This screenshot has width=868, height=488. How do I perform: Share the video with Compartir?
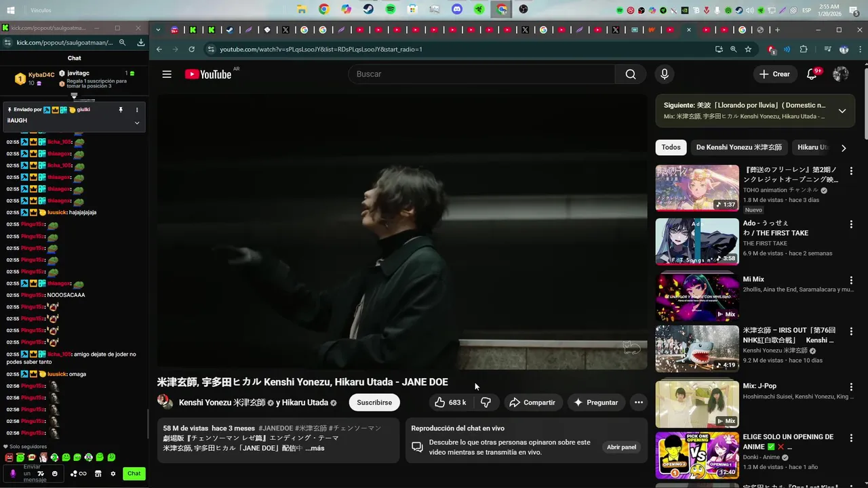(x=532, y=403)
